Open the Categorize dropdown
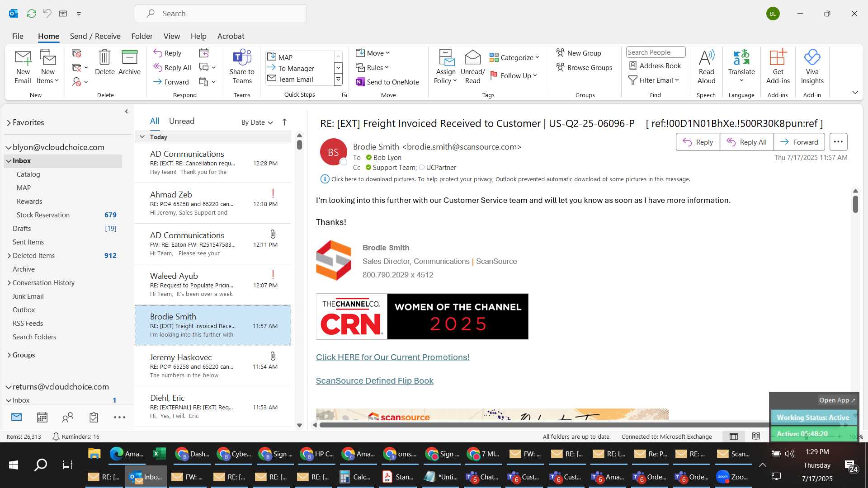The height and width of the screenshot is (488, 868). tap(514, 57)
